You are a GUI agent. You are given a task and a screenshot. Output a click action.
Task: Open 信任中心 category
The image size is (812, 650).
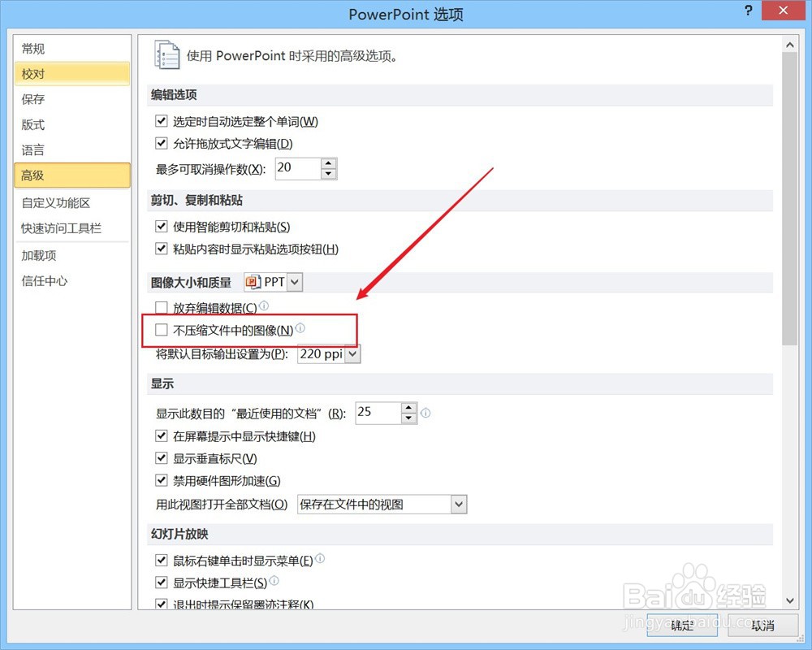(72, 281)
